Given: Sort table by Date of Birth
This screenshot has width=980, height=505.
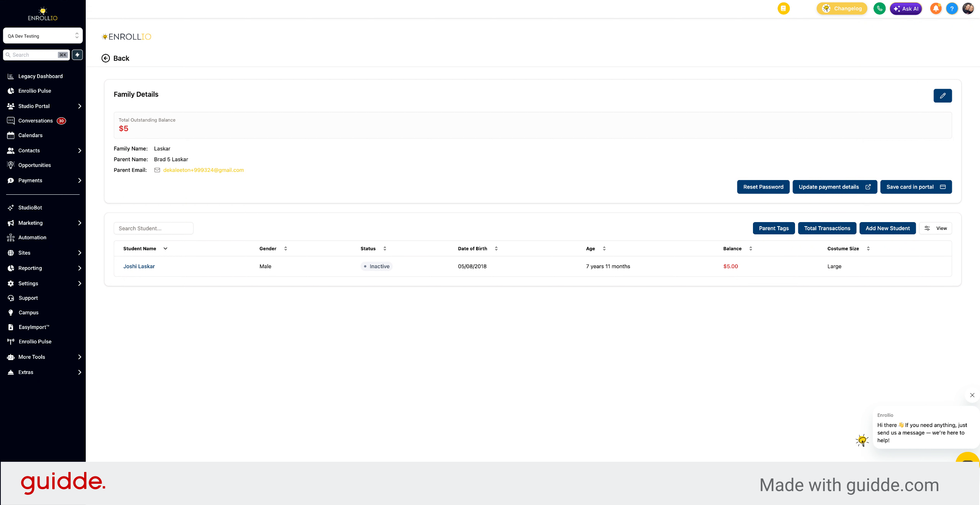Looking at the screenshot, I should (x=478, y=249).
